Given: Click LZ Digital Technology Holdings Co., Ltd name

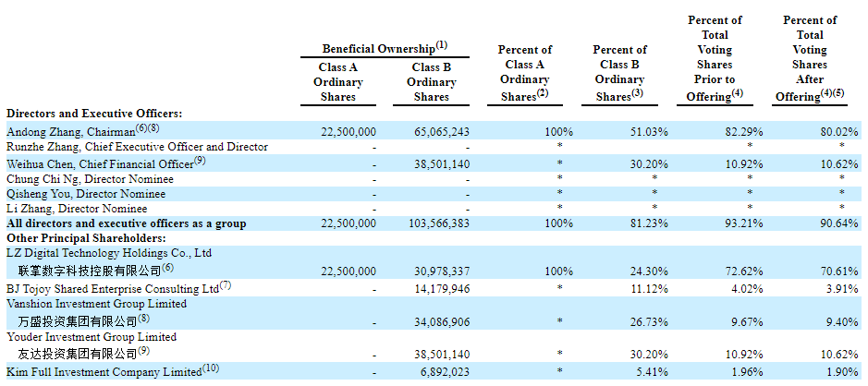Looking at the screenshot, I should (x=109, y=253).
